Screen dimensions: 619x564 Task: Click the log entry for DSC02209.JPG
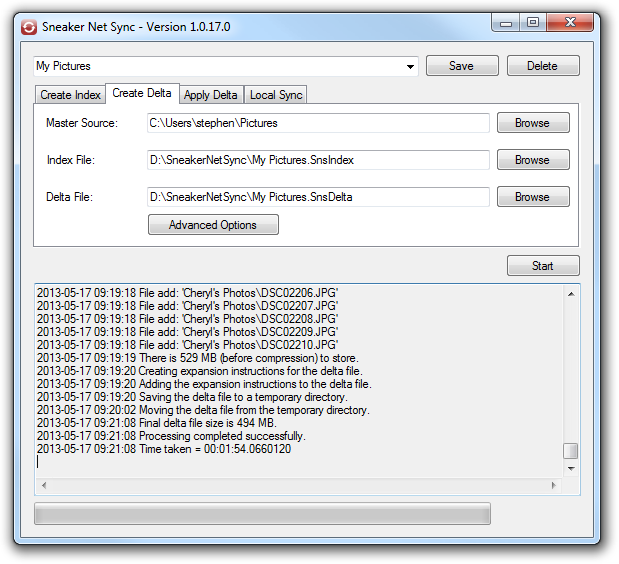188,332
